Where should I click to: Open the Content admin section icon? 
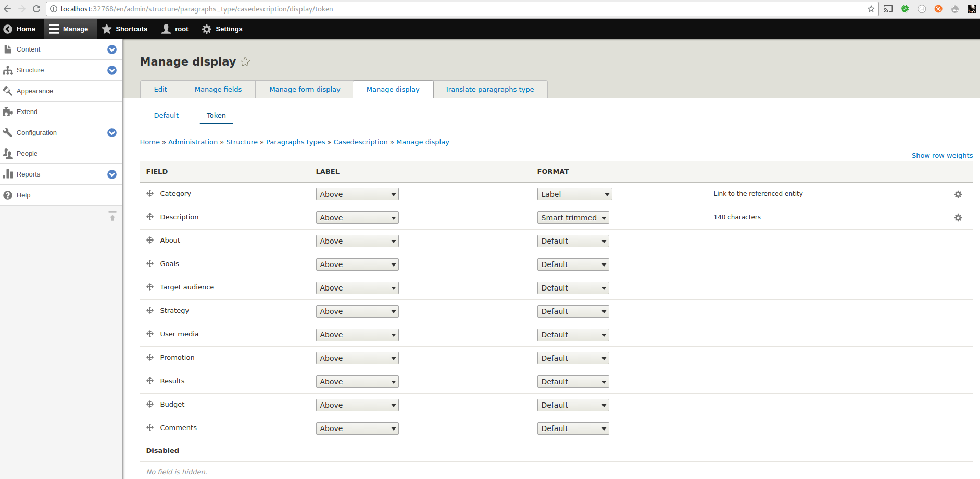tap(9, 49)
